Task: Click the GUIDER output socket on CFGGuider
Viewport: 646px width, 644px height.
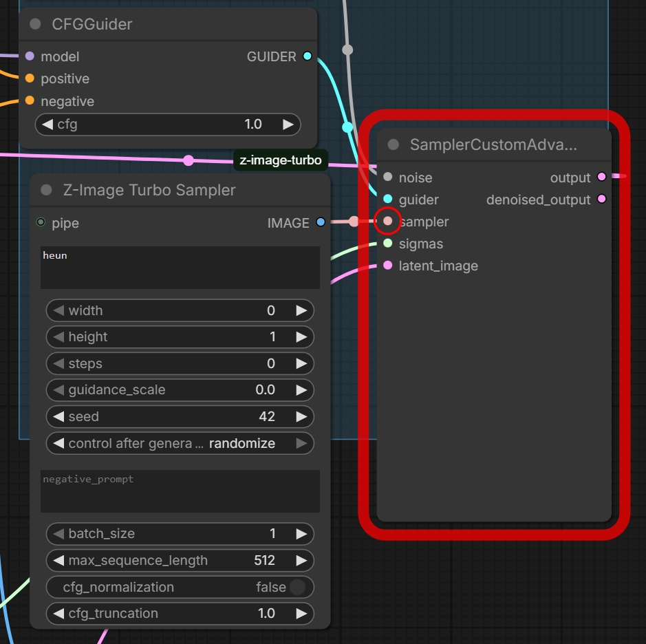Action: tap(308, 56)
